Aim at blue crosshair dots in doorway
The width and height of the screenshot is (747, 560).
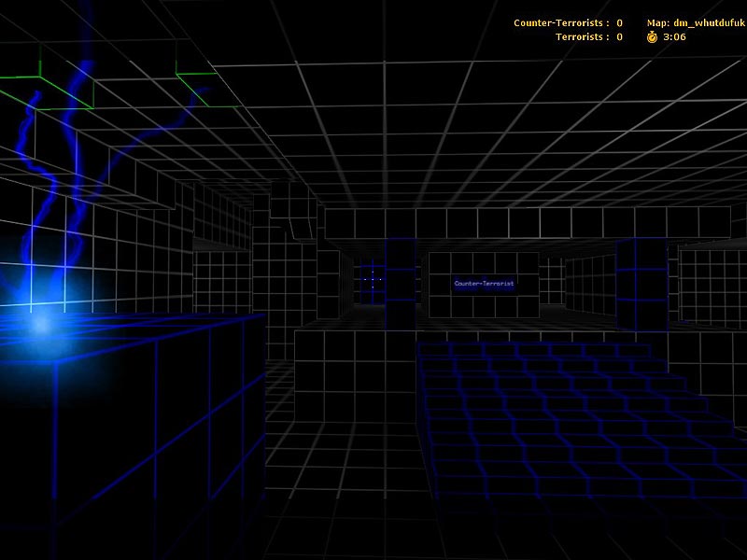373,278
